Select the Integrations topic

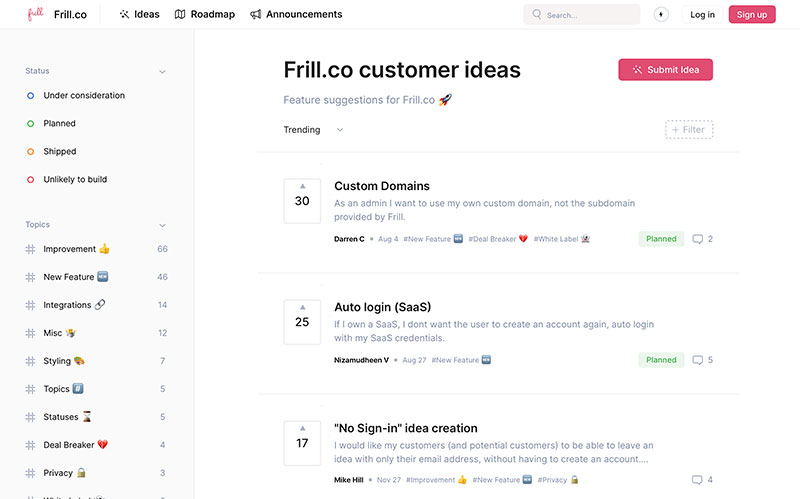tap(96, 305)
